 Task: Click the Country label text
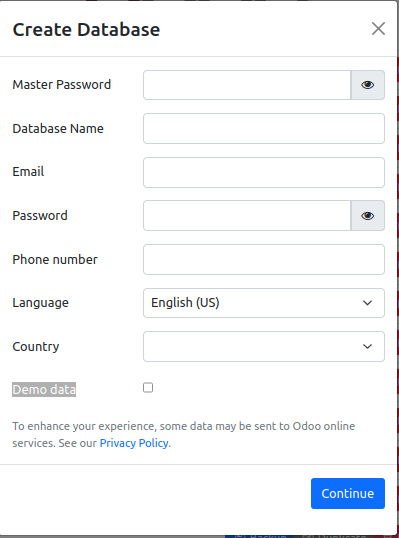point(36,347)
